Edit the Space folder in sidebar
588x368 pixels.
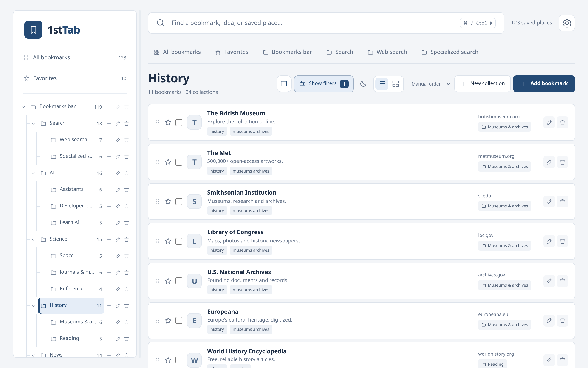coord(118,256)
